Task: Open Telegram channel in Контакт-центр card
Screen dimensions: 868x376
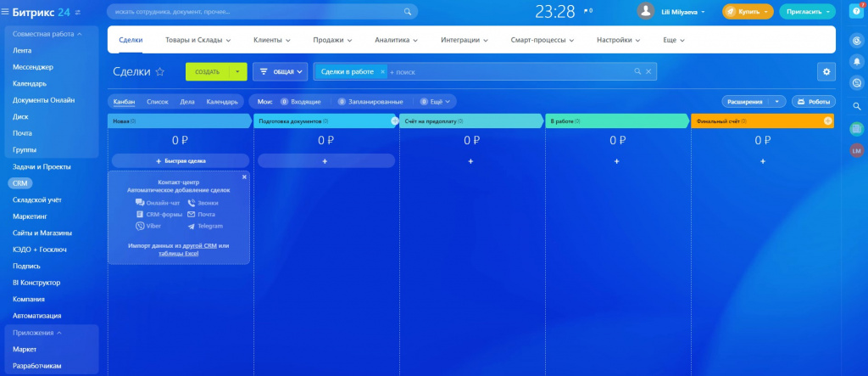Action: tap(205, 226)
